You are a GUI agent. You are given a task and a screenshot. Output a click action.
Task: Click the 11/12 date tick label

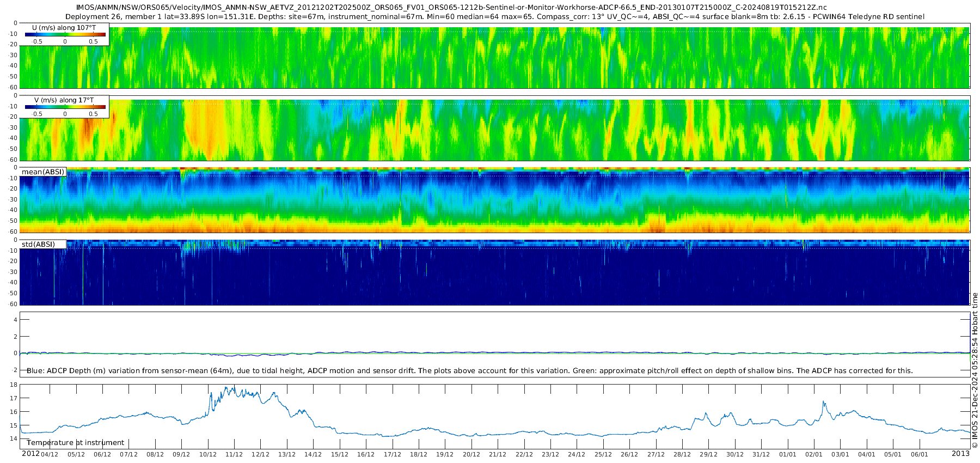pyautogui.click(x=234, y=454)
